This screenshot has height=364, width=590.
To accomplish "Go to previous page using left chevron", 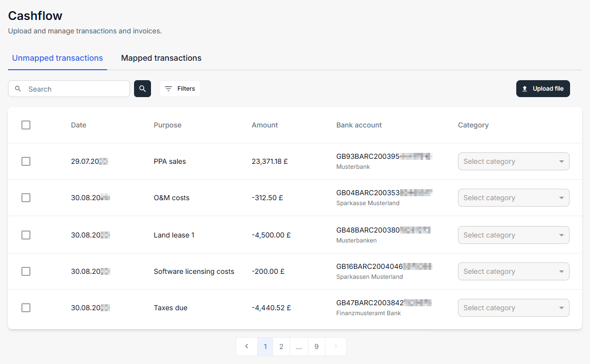I will click(x=247, y=347).
